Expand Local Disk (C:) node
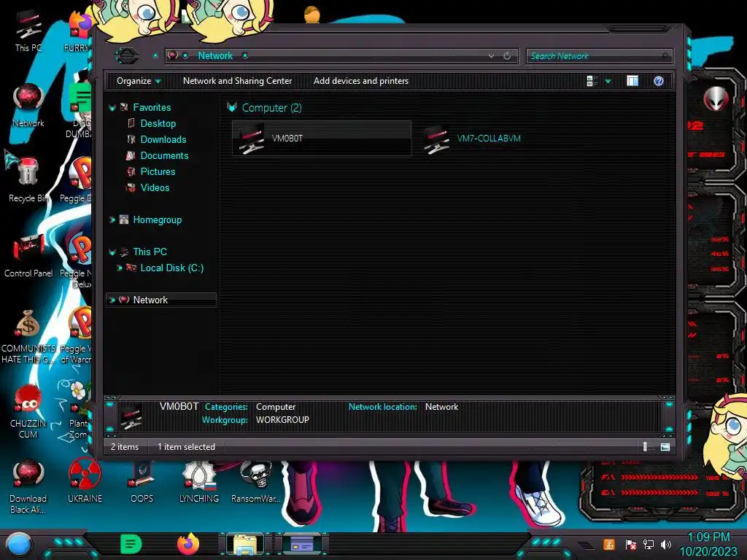 pyautogui.click(x=120, y=268)
